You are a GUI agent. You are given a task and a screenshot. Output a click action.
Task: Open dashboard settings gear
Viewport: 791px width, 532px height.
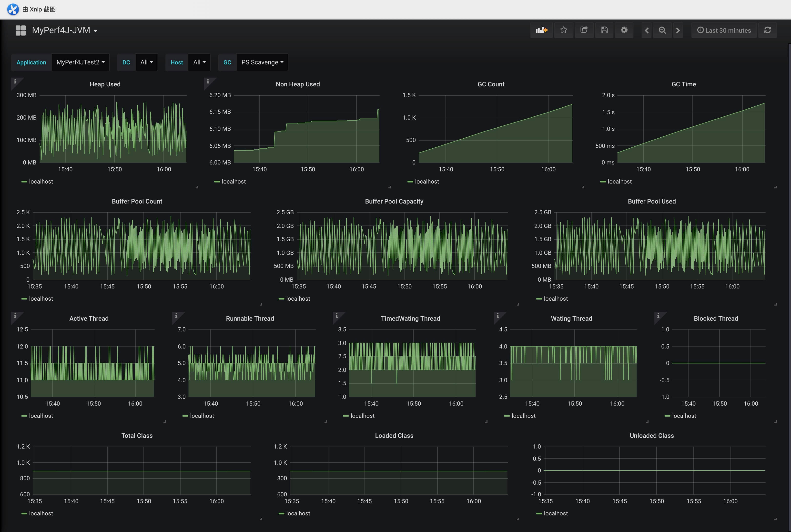coord(624,30)
